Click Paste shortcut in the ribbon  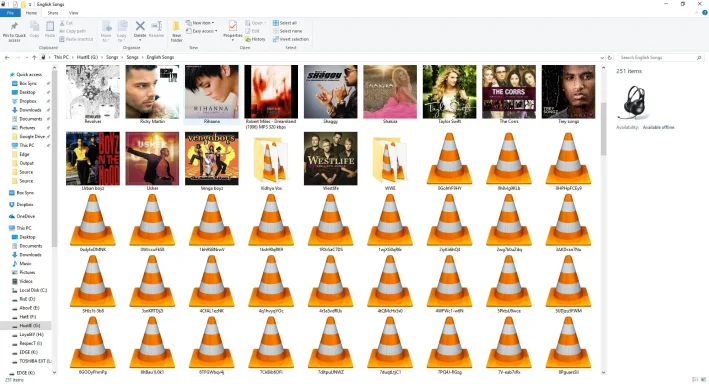pyautogui.click(x=76, y=39)
